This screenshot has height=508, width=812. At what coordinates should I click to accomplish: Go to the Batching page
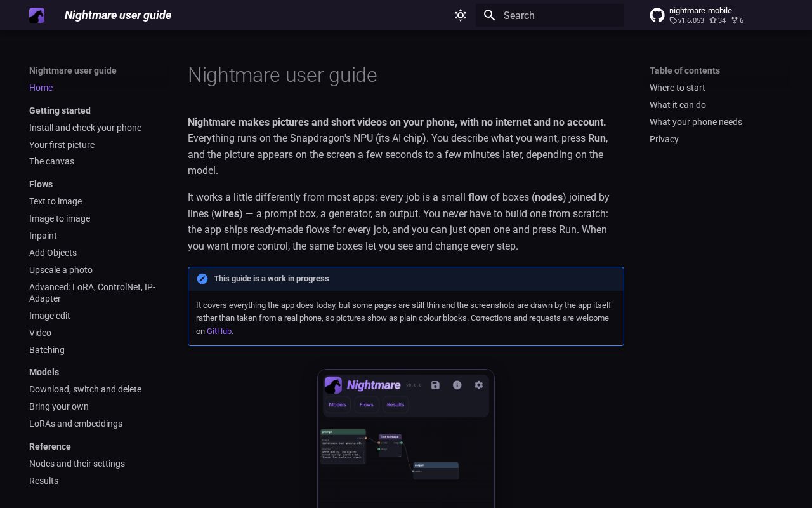coord(47,350)
